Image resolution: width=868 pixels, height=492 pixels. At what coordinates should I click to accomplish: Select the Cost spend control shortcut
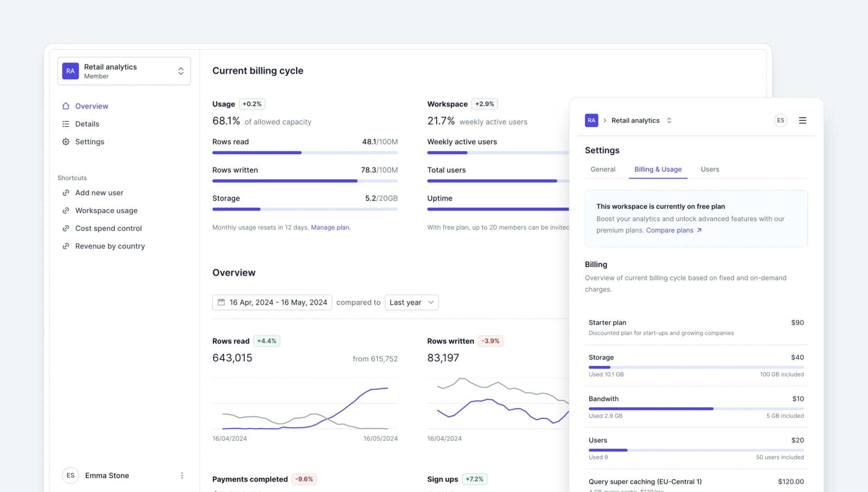[x=108, y=228]
